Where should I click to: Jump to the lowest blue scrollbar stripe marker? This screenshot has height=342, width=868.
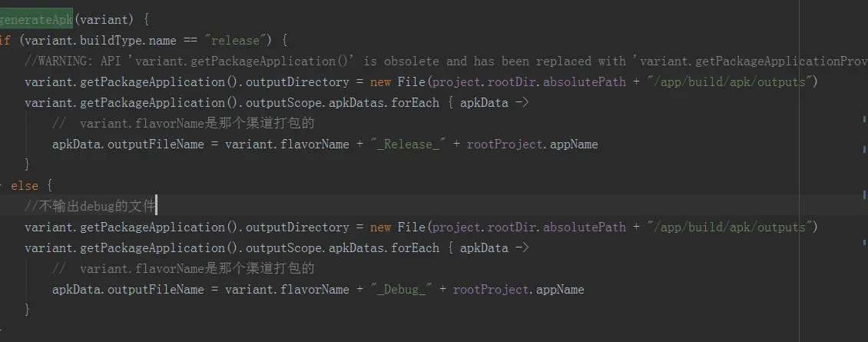coord(864,242)
